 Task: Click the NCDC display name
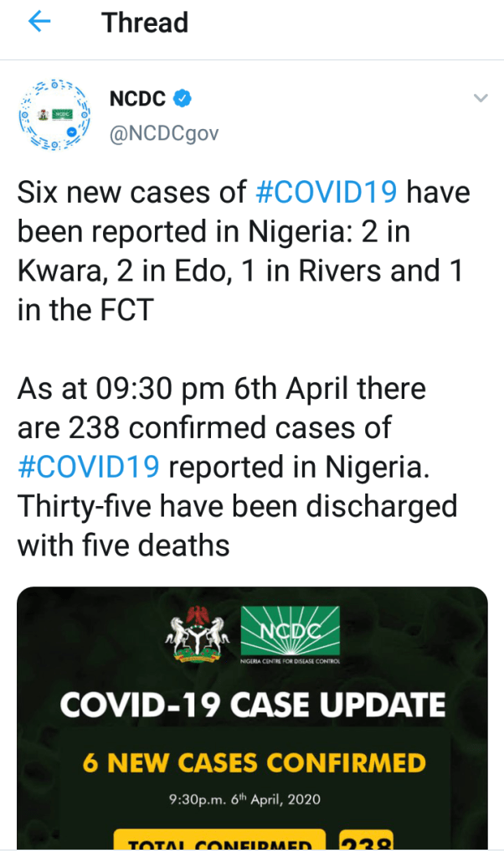pos(138,99)
